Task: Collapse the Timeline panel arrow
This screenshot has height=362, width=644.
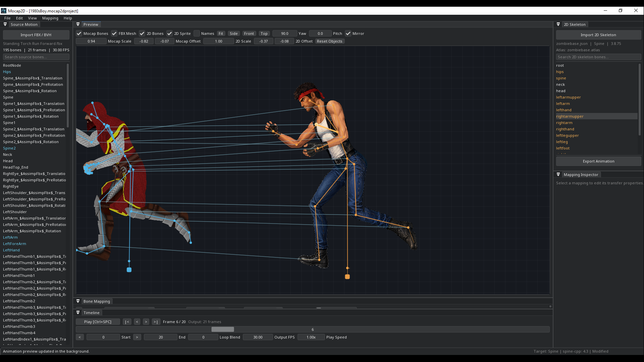Action: pyautogui.click(x=78, y=313)
